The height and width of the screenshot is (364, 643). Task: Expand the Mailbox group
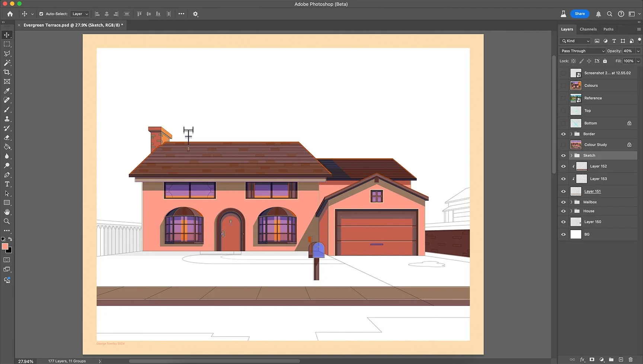tap(571, 202)
